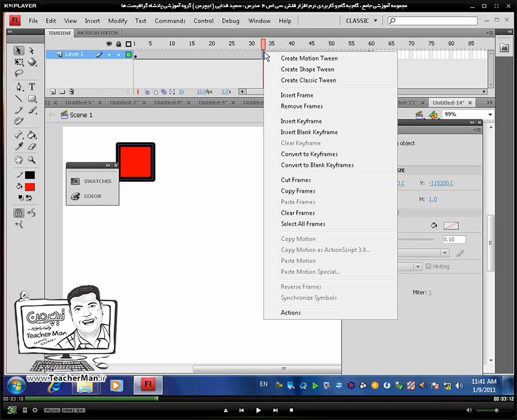This screenshot has width=517, height=420.
Task: Click the Smooth option in tools panel
Action: tap(31, 213)
